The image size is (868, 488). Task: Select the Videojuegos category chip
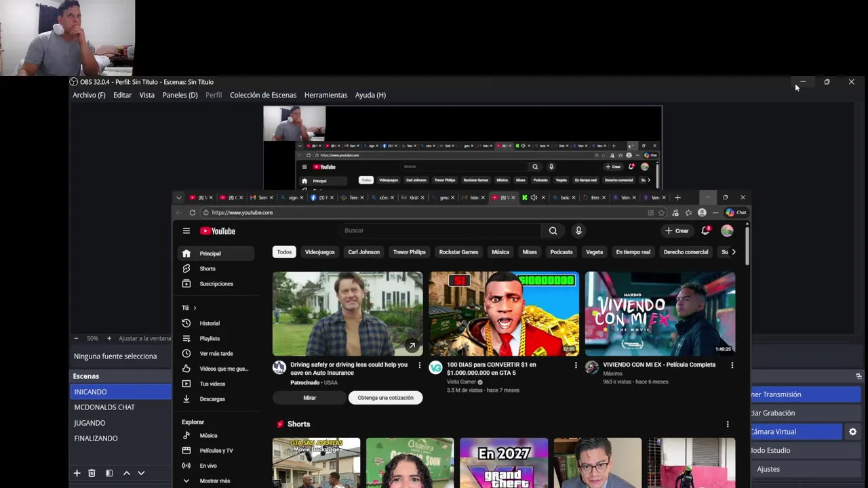point(319,252)
